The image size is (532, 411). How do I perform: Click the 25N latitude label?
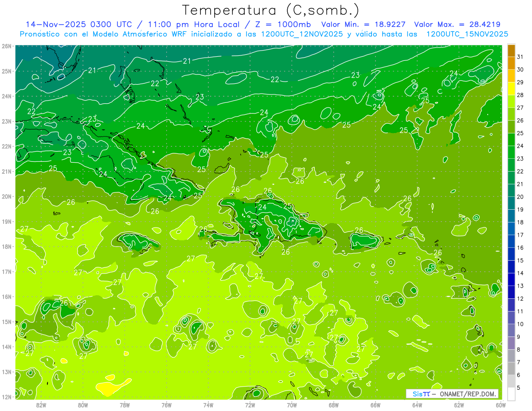(6, 71)
